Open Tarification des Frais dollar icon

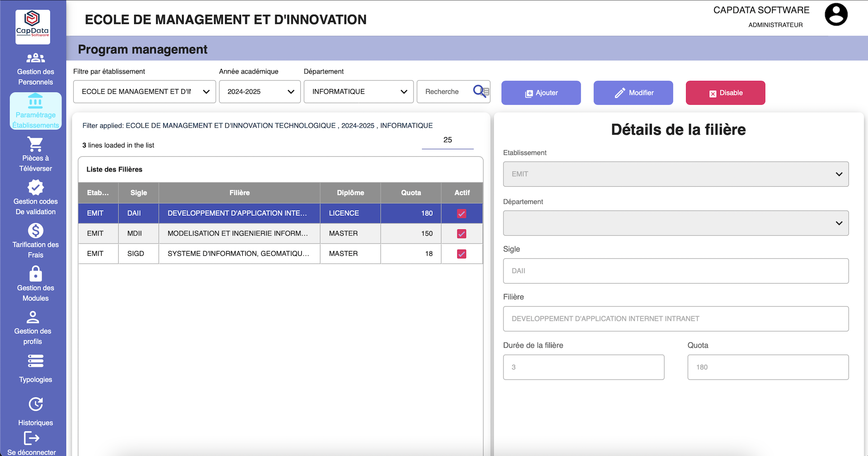click(36, 231)
